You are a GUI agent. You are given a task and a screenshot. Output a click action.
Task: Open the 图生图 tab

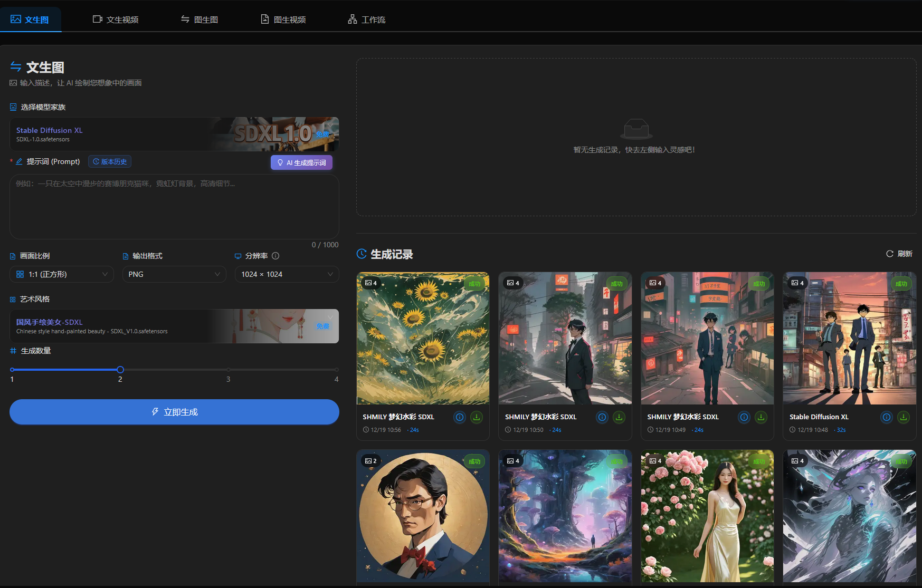pos(199,20)
